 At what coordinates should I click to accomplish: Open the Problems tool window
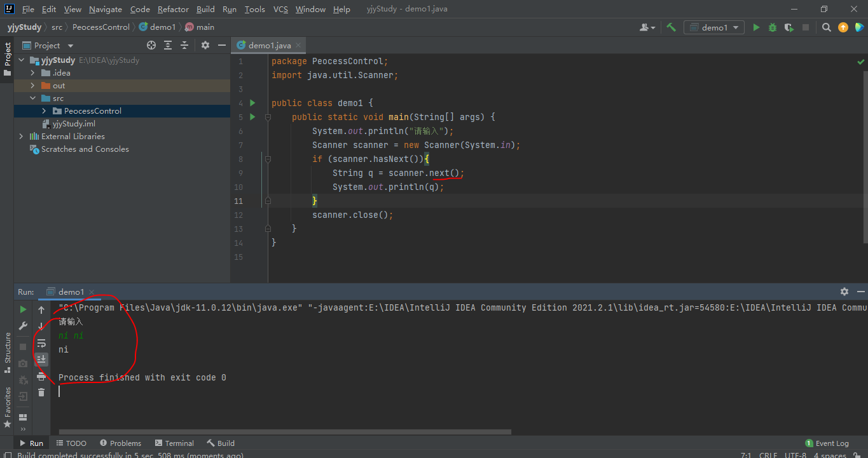[x=120, y=443]
